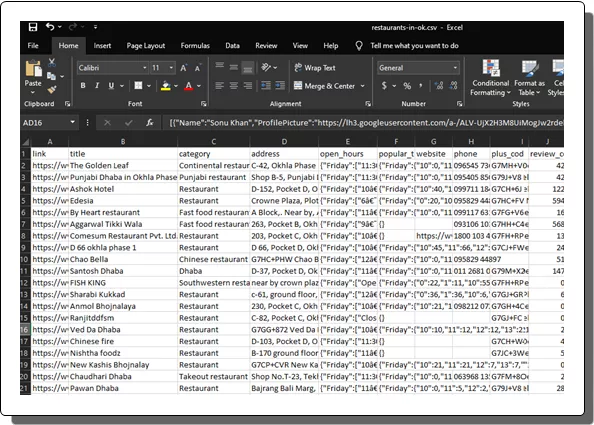Screen dimensions: 594x425
Task: Center text horizontally
Action: [x=234, y=86]
